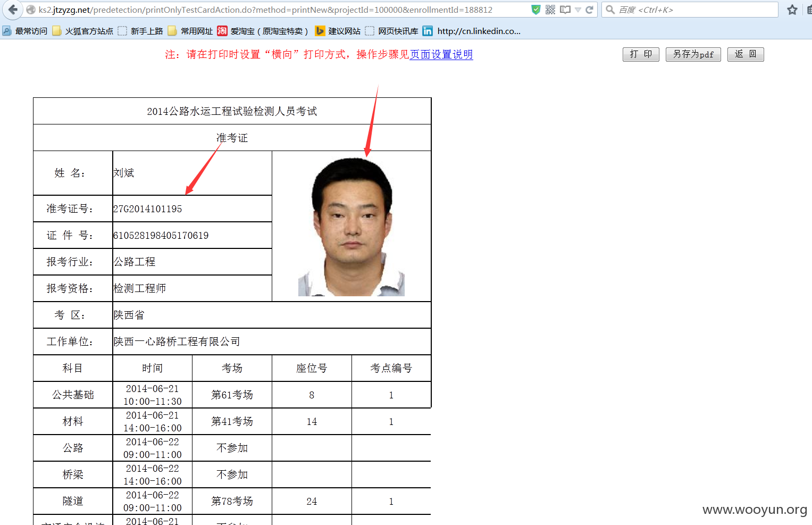
Task: Click the 第78考场 cell
Action: (x=232, y=501)
